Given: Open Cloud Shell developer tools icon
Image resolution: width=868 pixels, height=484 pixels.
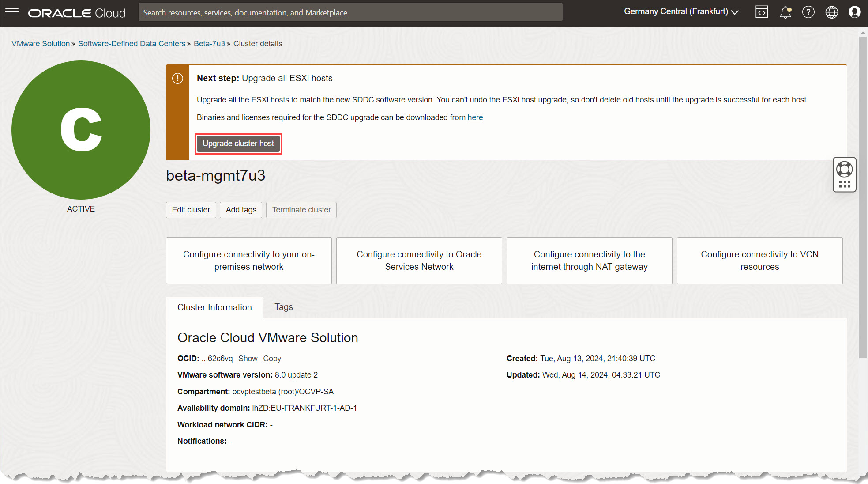Looking at the screenshot, I should 762,12.
